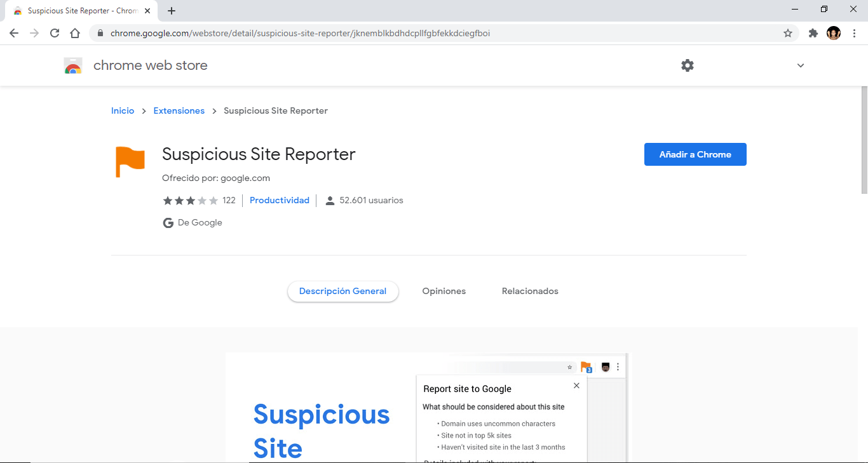Click the star rating showing 122 reviews
This screenshot has height=463, width=868.
coord(199,200)
